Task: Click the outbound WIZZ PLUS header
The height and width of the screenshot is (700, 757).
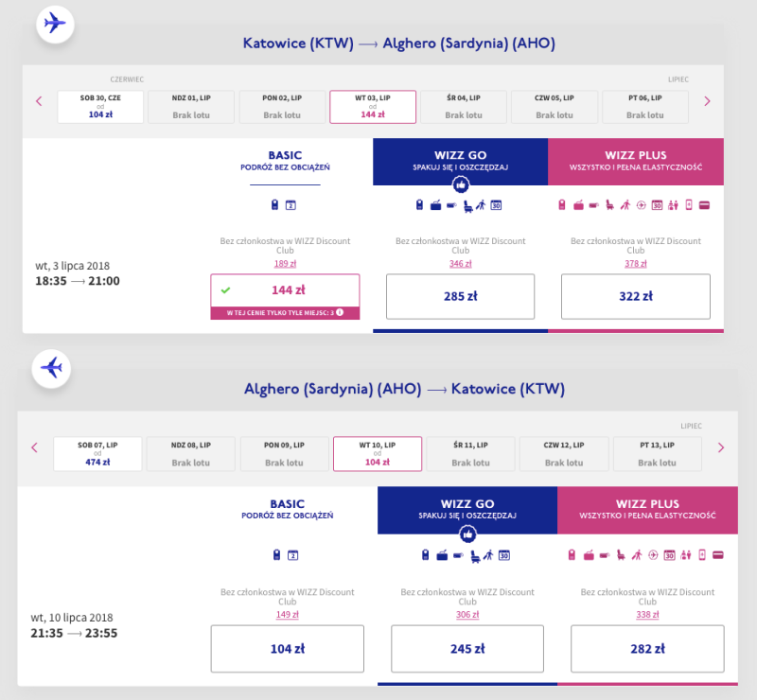Action: [x=635, y=161]
